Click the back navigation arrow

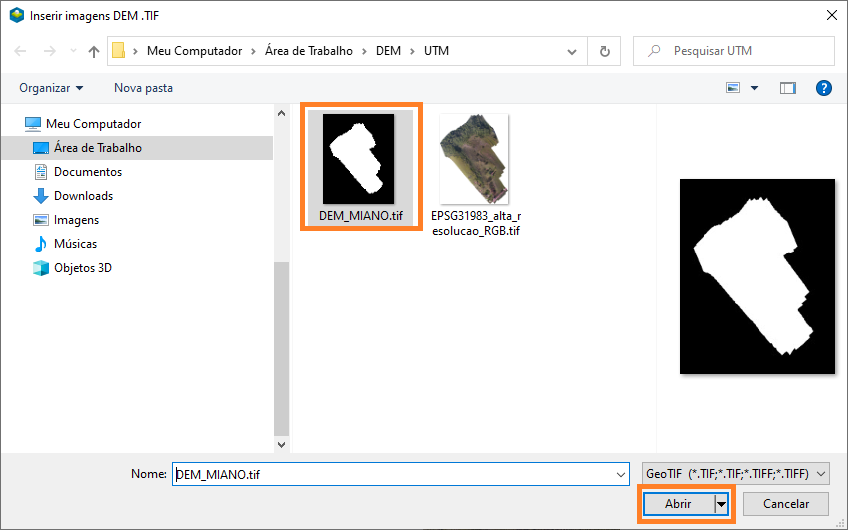(19, 51)
